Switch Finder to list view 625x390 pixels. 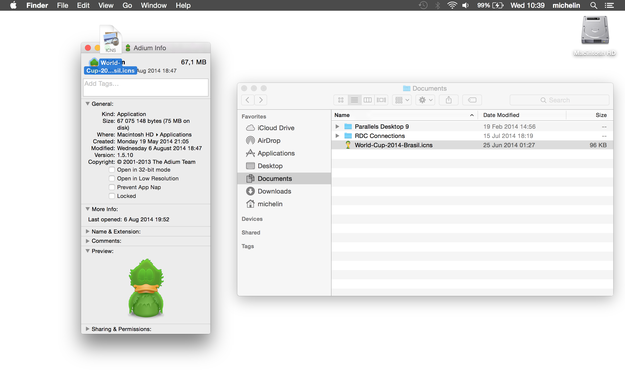coord(354,100)
